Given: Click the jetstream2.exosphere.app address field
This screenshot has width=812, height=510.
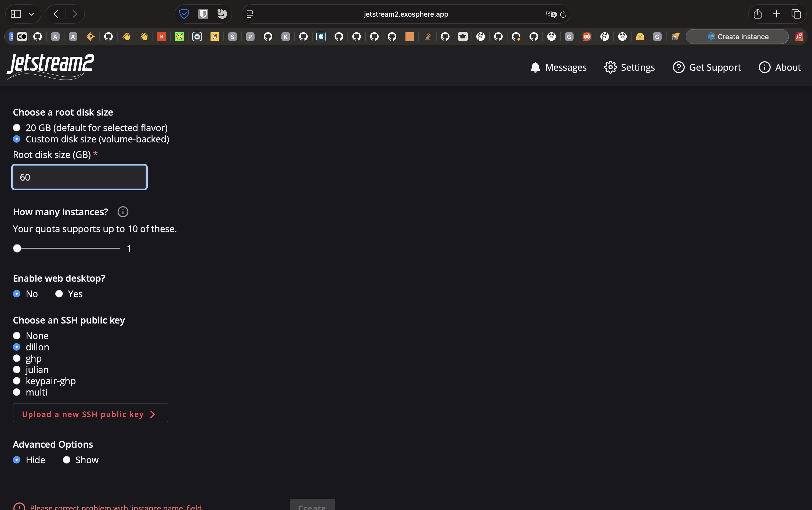Looking at the screenshot, I should click(x=406, y=14).
